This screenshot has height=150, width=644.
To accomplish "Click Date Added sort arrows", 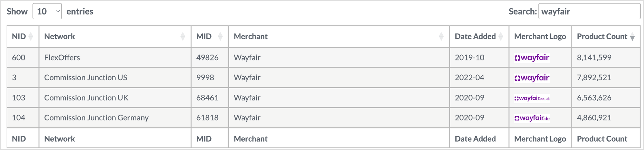I will [501, 37].
